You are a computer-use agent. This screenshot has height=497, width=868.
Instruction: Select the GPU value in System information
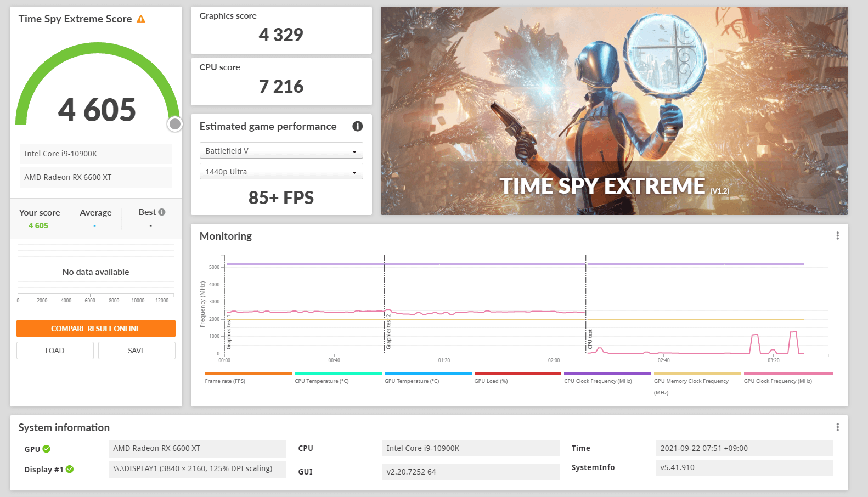coord(197,449)
